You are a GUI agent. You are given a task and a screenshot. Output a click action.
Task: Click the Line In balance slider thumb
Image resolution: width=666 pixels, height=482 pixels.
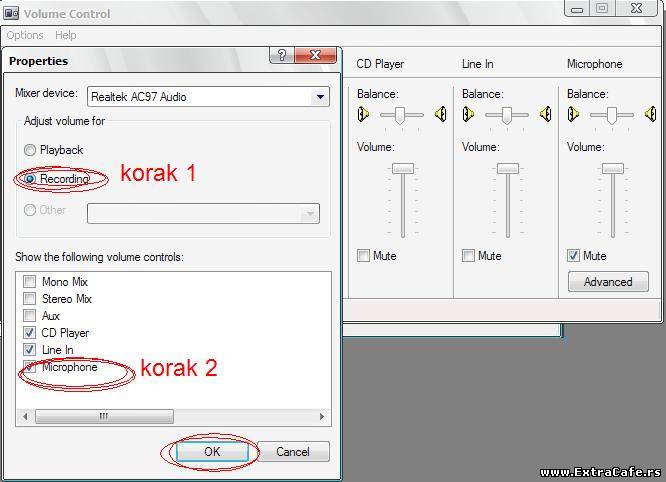[x=506, y=116]
